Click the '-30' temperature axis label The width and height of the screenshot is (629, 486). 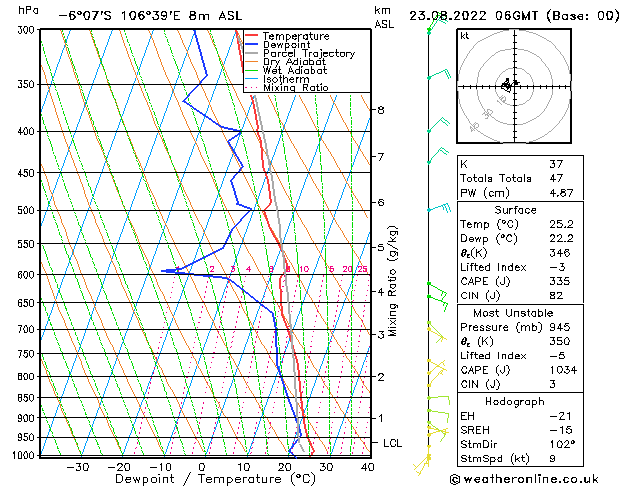77,467
